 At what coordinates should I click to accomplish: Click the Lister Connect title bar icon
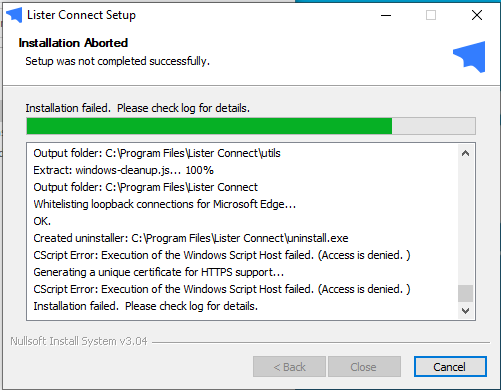click(14, 15)
